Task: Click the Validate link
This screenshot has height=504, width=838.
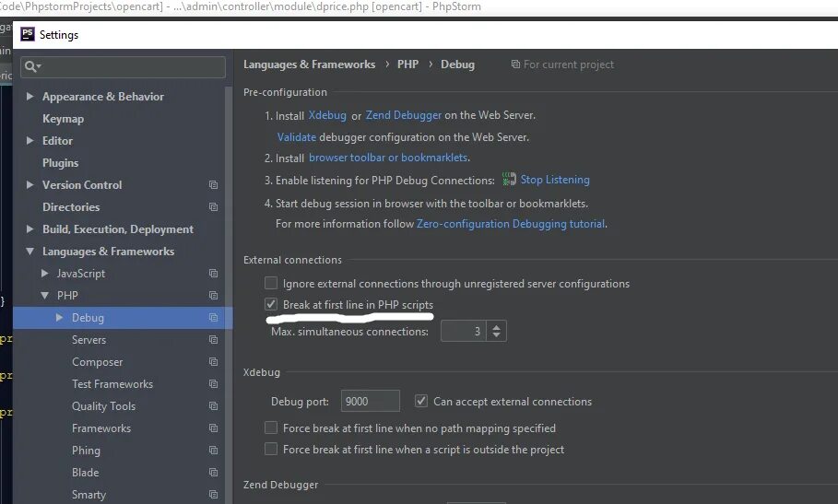Action: coord(297,137)
